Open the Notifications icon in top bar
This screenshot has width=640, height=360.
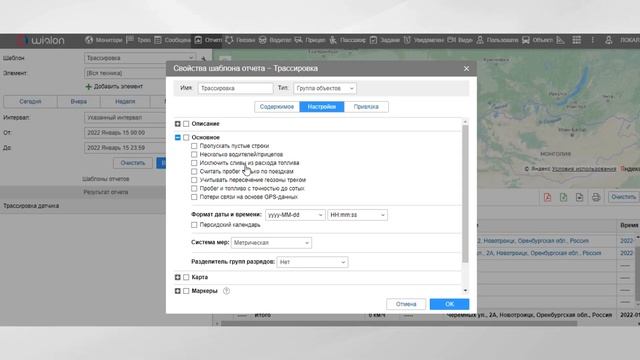[x=407, y=40]
